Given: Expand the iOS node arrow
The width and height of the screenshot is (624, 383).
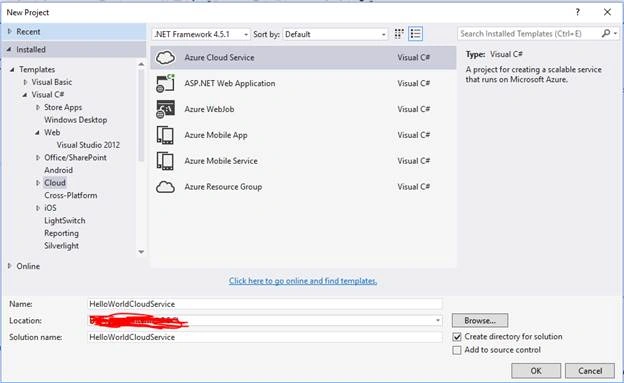Looking at the screenshot, I should [38, 208].
